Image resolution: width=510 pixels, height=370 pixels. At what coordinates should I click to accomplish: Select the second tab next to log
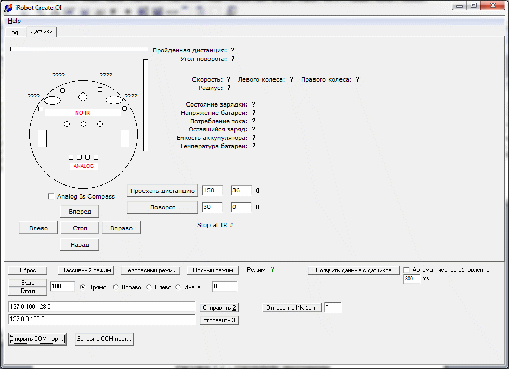coord(41,32)
